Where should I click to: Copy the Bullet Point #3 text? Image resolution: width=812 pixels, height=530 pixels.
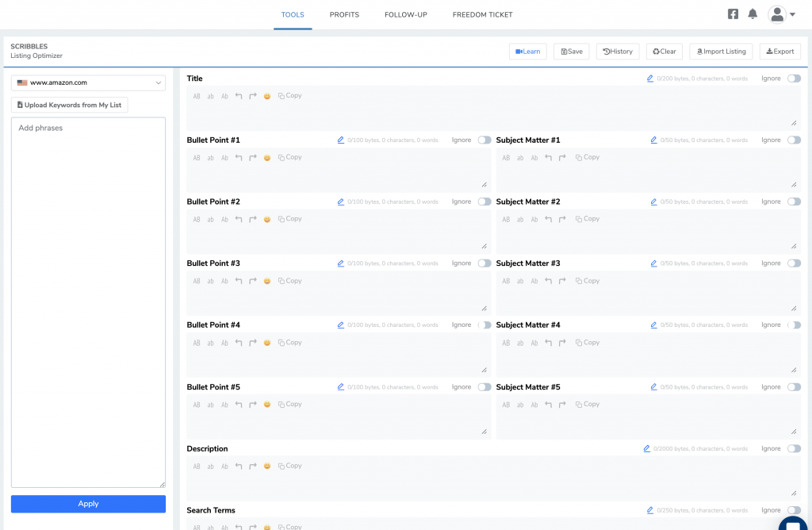point(290,281)
